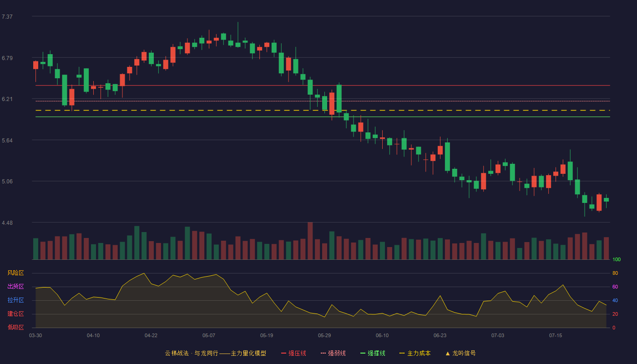637x364 pixels.
Task: Click the 03-30 date label
Action: coord(35,335)
